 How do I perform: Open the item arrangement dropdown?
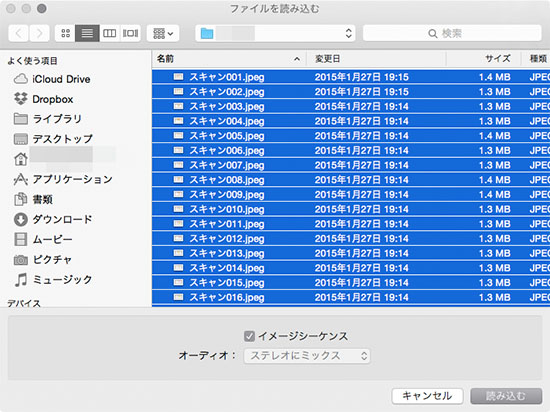[x=163, y=33]
